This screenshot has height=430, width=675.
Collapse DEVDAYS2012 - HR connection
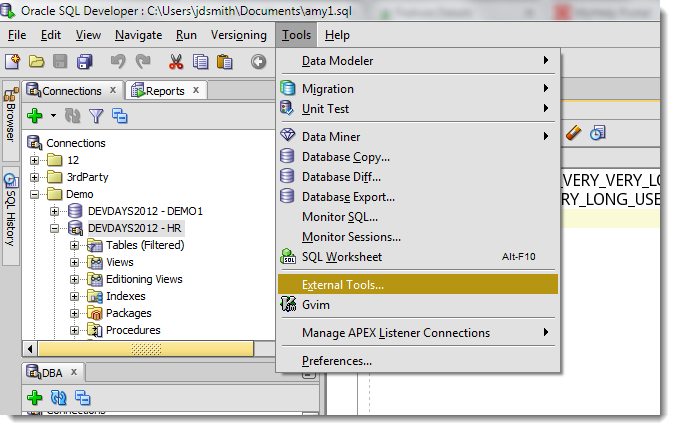54,229
